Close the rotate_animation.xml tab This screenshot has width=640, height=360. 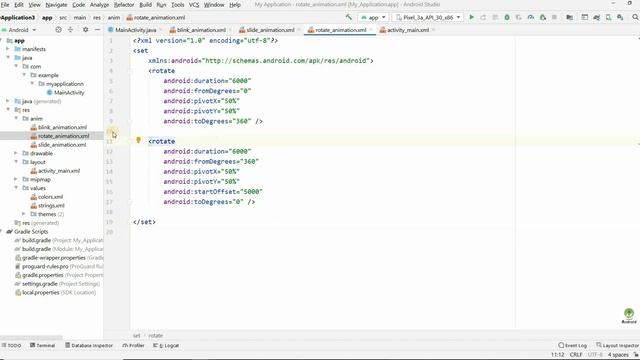click(x=371, y=30)
